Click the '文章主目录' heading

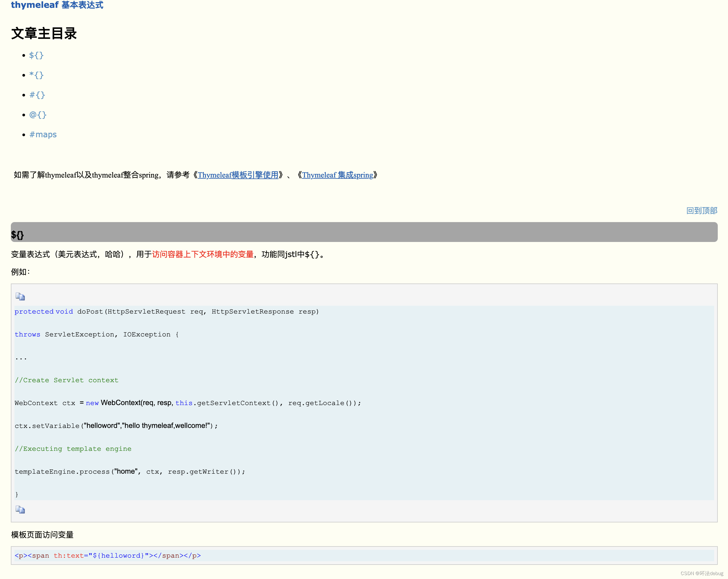coord(44,33)
